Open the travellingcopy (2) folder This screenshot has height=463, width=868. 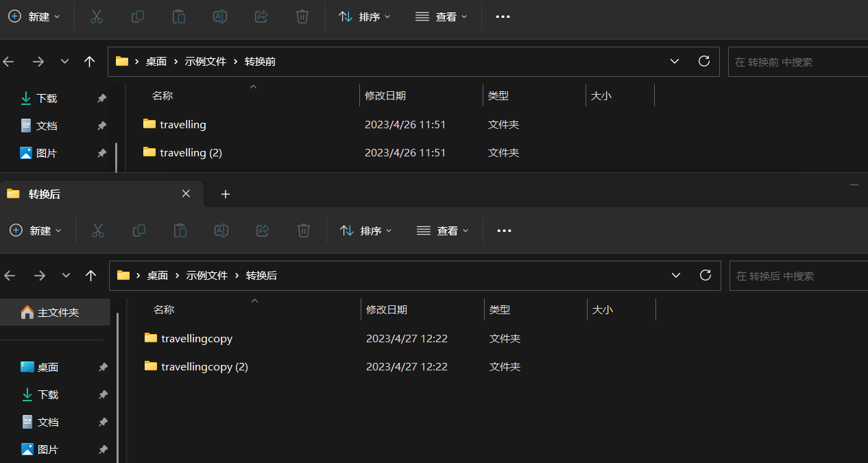[204, 367]
